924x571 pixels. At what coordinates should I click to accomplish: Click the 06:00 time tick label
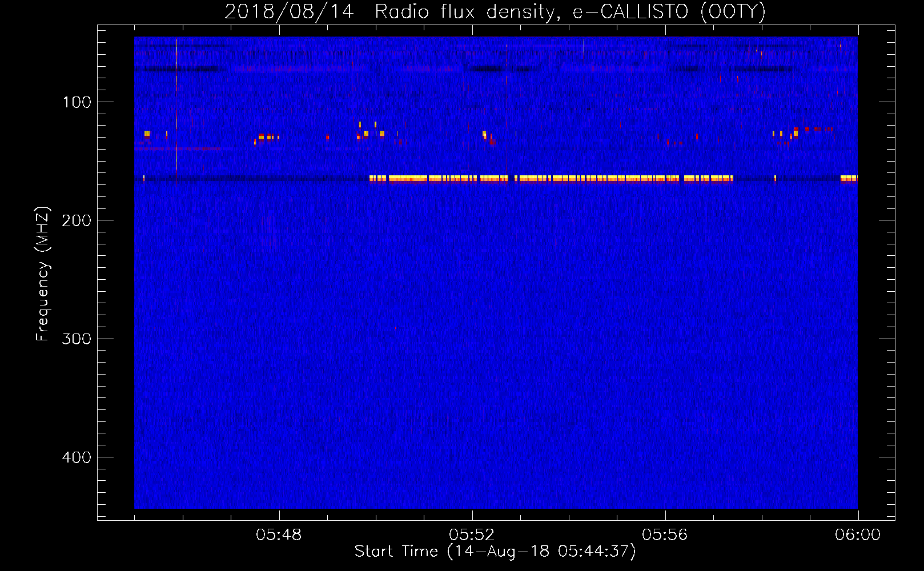click(x=858, y=535)
